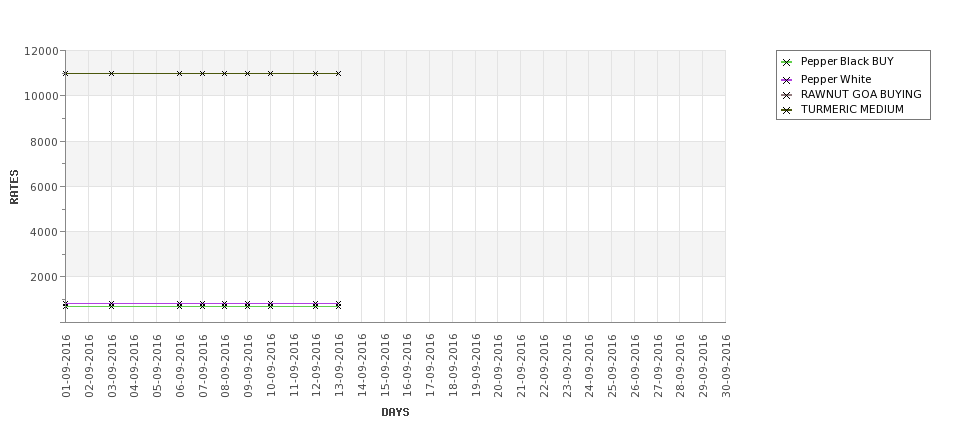Select the 11000 rate point on 03-09-2016
The width and height of the screenshot is (975, 429).
click(x=111, y=73)
